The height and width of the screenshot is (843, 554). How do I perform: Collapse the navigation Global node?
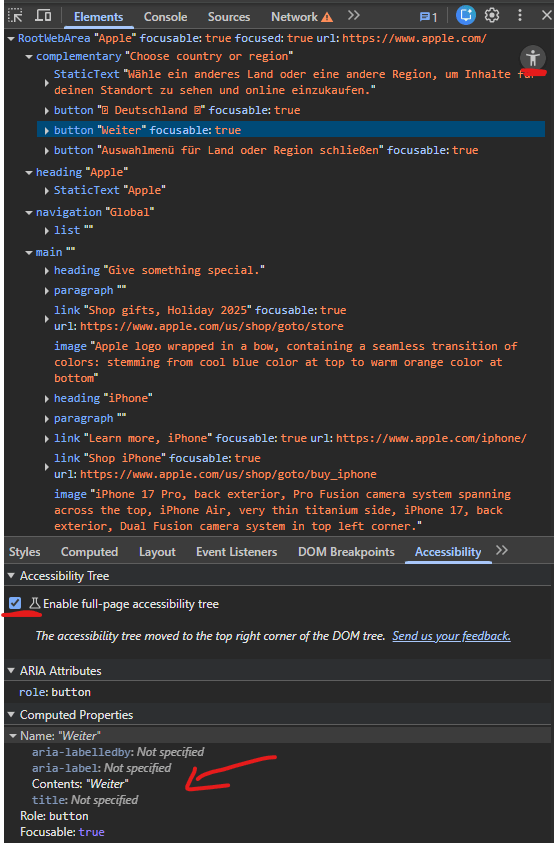(29, 212)
